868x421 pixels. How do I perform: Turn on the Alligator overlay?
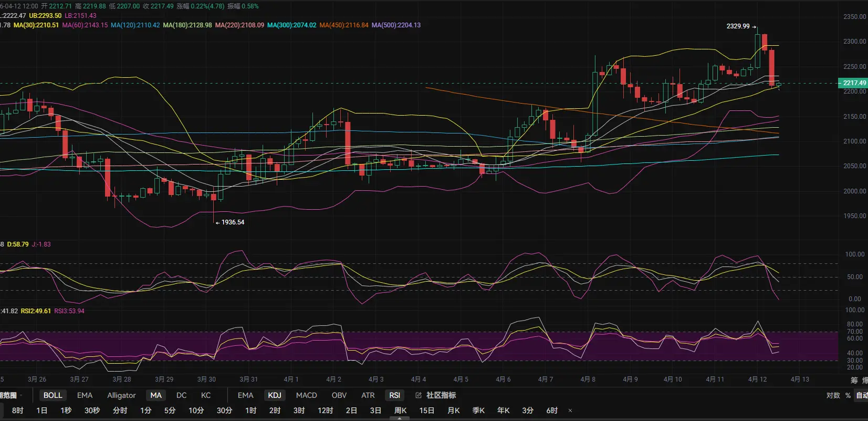[x=121, y=395]
